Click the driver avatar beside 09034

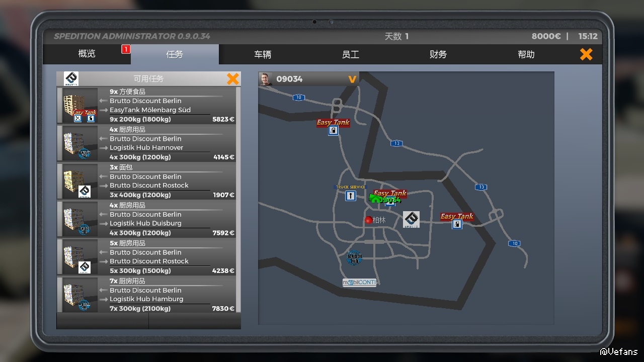pyautogui.click(x=266, y=79)
